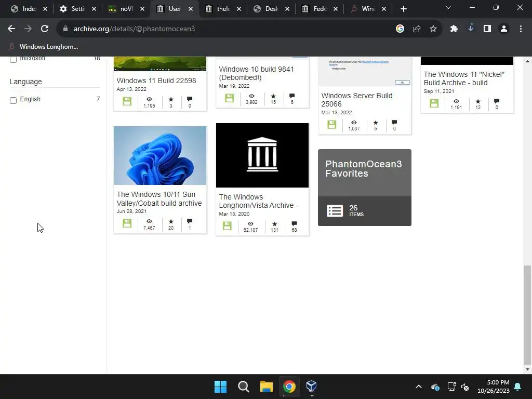The height and width of the screenshot is (399, 532).
Task: Click the lock site information icon
Action: pos(65,29)
